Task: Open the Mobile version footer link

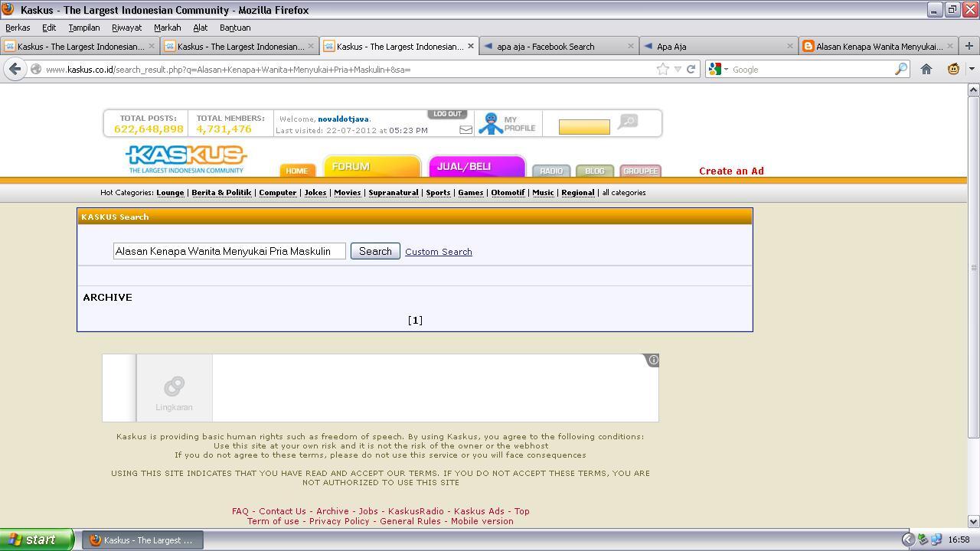Action: [x=482, y=521]
